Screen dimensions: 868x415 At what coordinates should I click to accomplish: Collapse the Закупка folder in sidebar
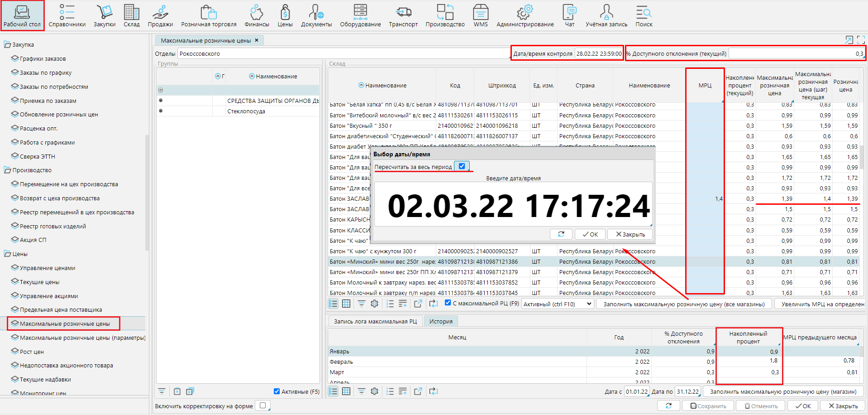coord(7,44)
